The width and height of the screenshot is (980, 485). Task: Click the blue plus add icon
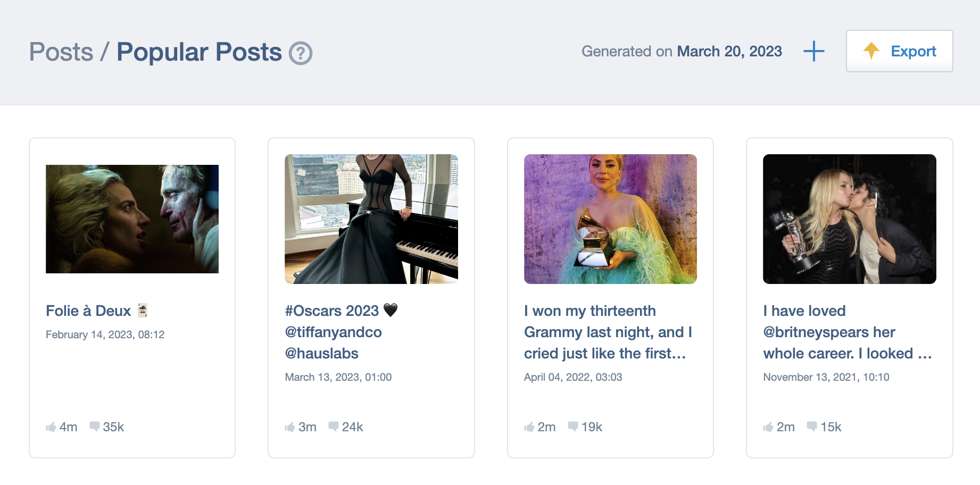pos(814,51)
